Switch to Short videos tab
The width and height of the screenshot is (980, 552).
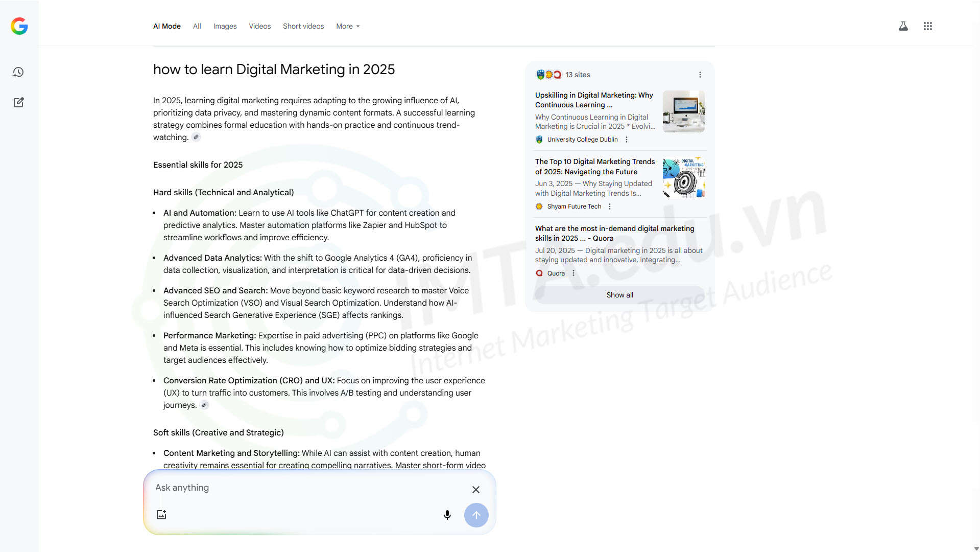click(x=303, y=26)
